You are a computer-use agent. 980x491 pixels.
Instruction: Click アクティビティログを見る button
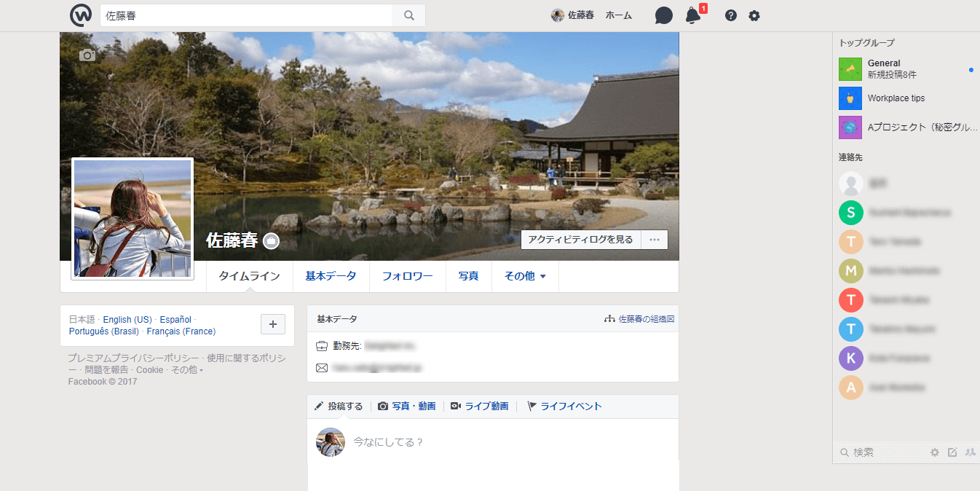click(x=580, y=240)
